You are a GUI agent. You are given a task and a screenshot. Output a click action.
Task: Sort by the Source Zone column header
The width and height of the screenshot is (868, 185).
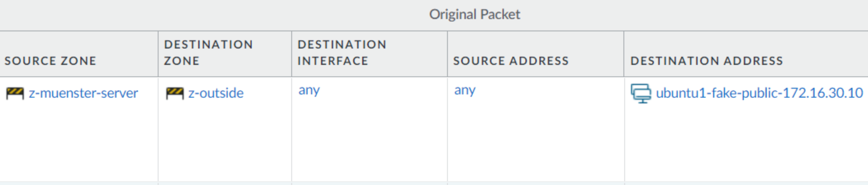tap(50, 61)
